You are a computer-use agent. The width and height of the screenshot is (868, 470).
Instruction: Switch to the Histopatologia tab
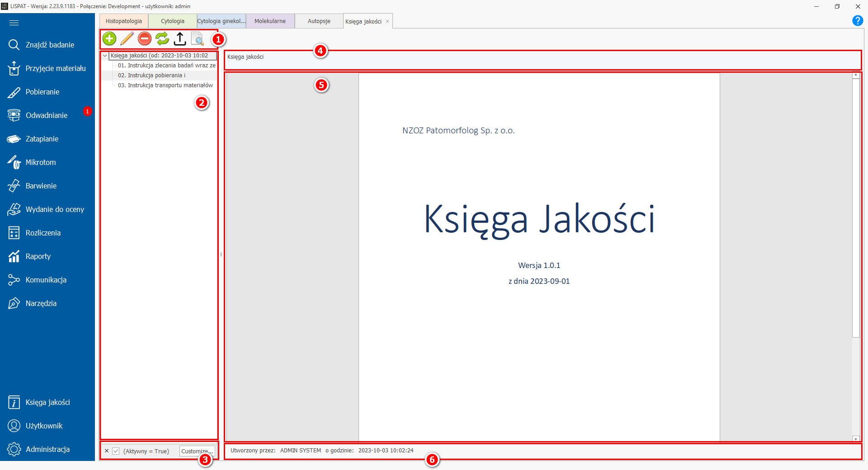[124, 21]
